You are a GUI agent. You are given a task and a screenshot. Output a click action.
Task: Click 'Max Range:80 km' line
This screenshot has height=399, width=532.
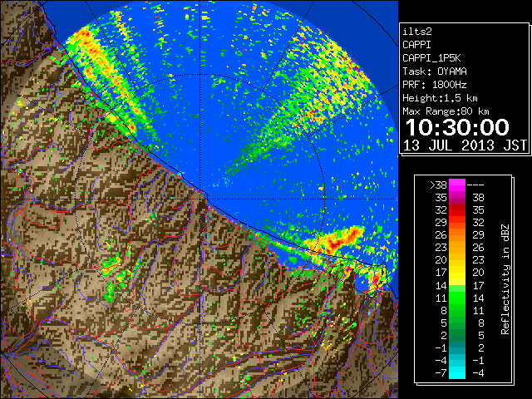click(446, 111)
